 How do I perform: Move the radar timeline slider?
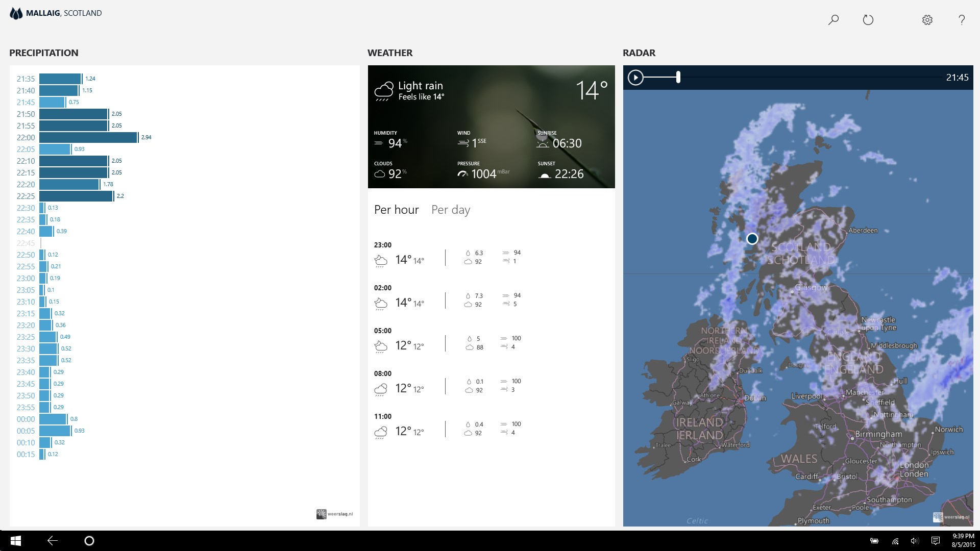[678, 77]
